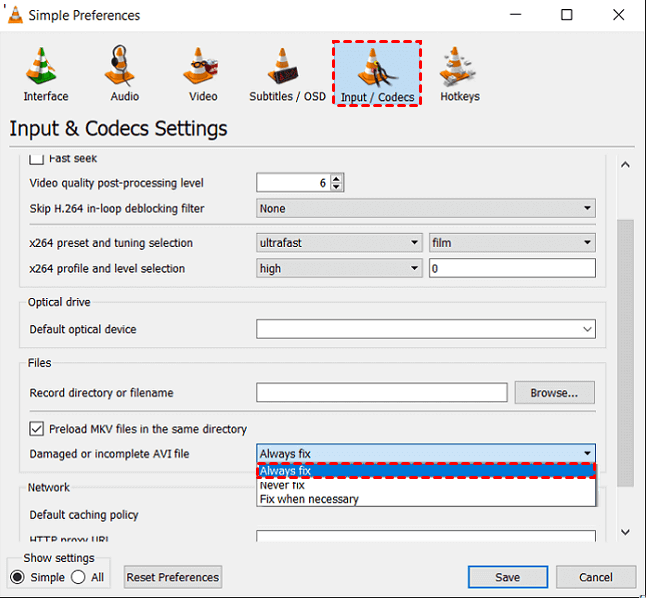Expand Skip H.264 in-loop deblocking filter dropdown

point(426,209)
